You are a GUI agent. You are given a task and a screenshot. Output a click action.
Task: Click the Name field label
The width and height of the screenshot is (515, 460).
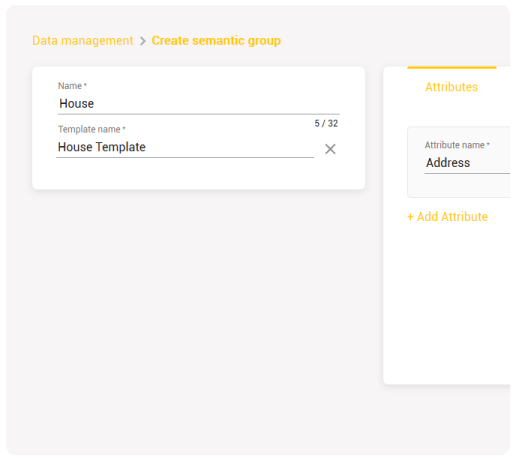(72, 86)
